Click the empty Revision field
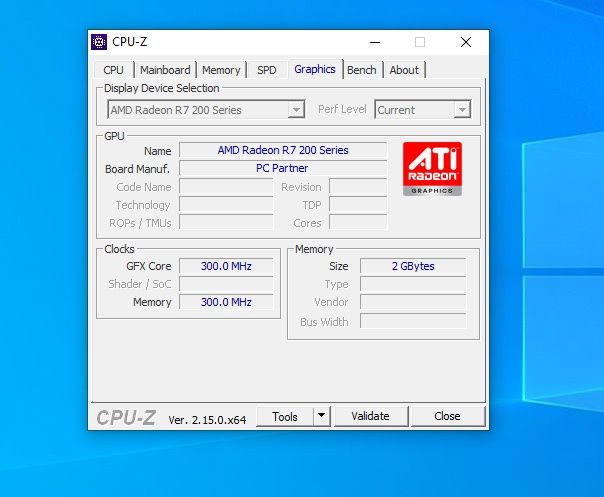 358,186
